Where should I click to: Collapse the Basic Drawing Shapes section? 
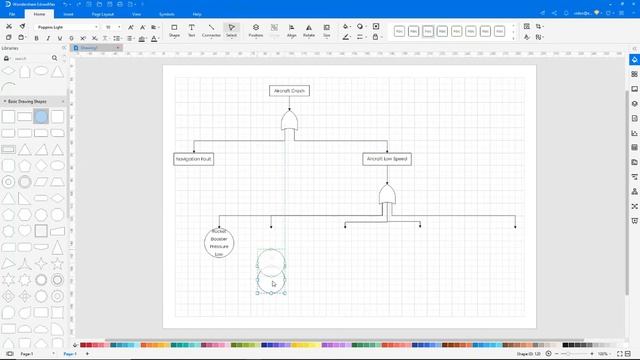(4, 101)
